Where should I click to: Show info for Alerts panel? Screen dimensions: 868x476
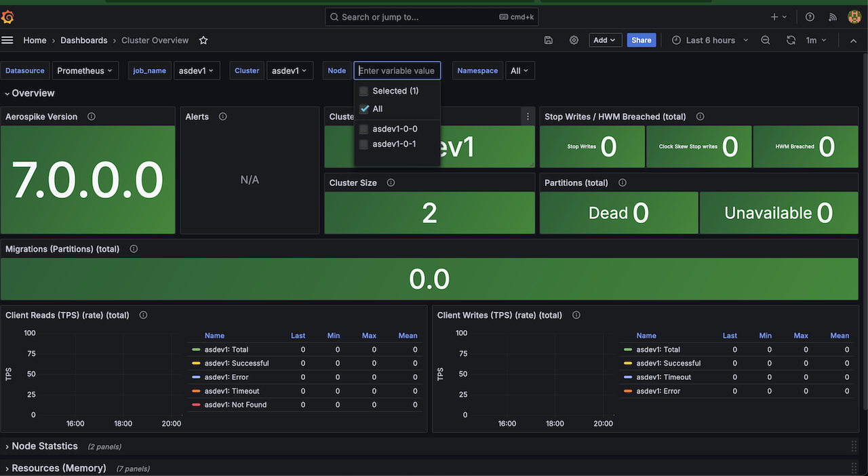tap(223, 117)
